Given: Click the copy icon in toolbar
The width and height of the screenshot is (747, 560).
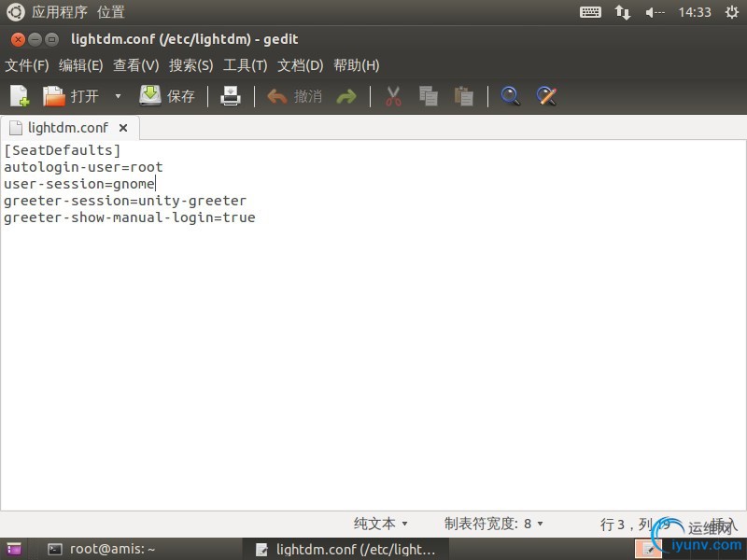Looking at the screenshot, I should click(428, 96).
